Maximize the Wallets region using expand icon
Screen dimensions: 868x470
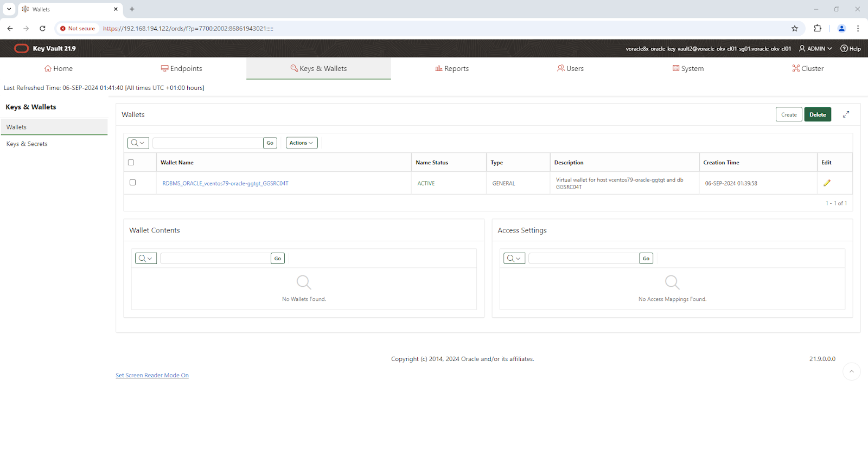(846, 114)
